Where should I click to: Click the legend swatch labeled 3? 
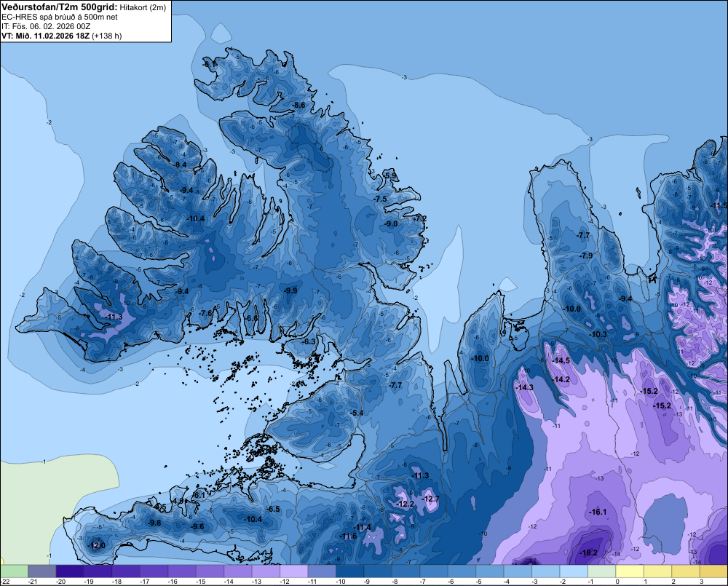point(713,571)
